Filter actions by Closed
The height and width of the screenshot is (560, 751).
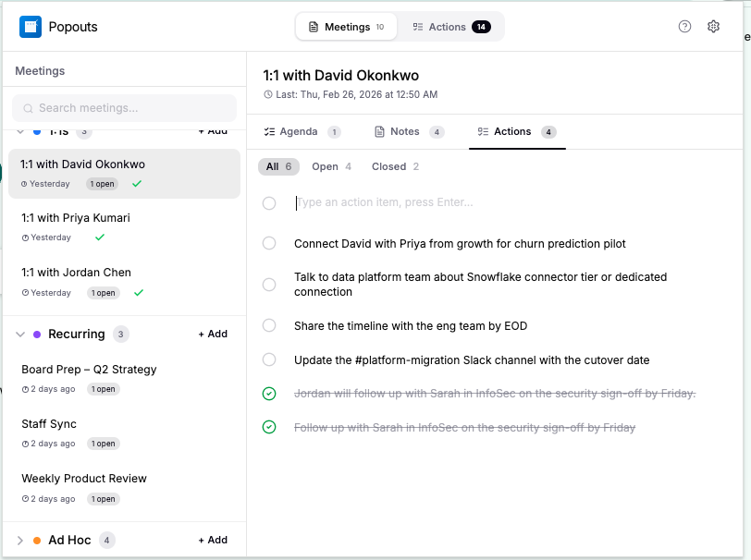click(x=388, y=166)
